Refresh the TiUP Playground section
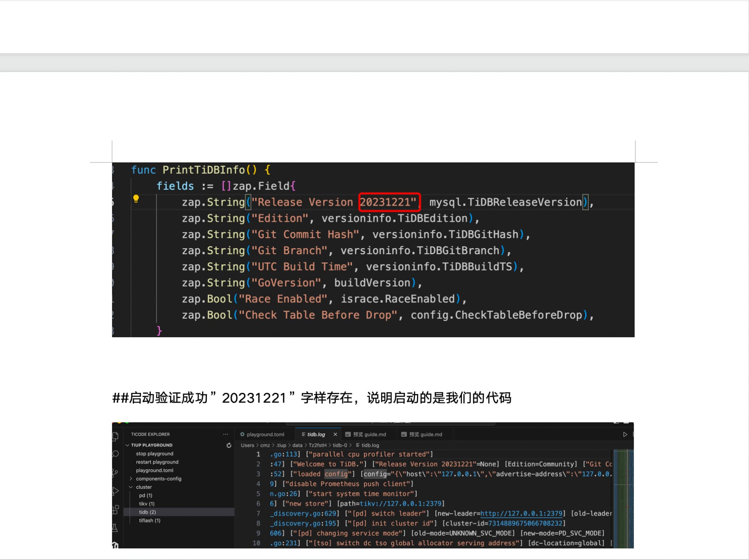This screenshot has width=749, height=560. point(229,445)
